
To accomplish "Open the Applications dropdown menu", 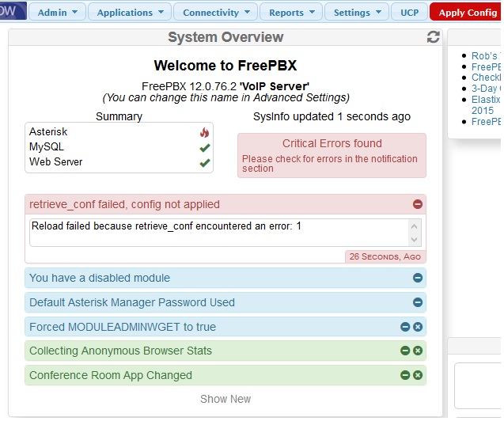I will click(x=130, y=12).
